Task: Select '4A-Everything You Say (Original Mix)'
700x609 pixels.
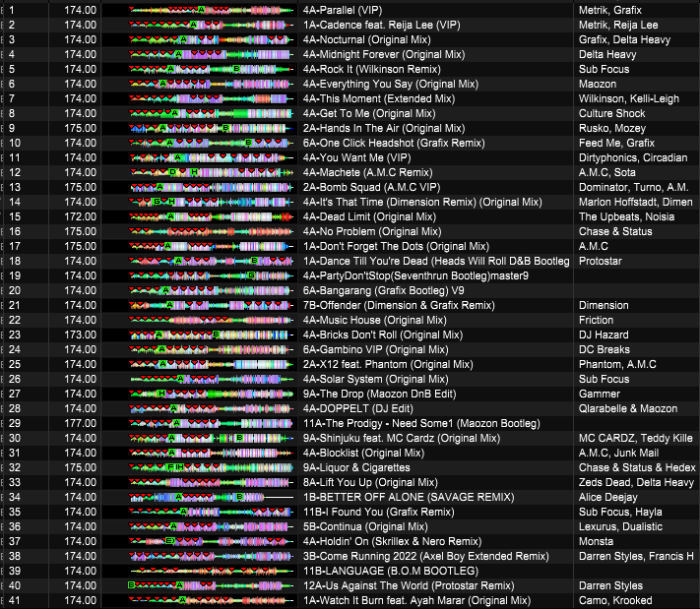Action: click(x=390, y=84)
